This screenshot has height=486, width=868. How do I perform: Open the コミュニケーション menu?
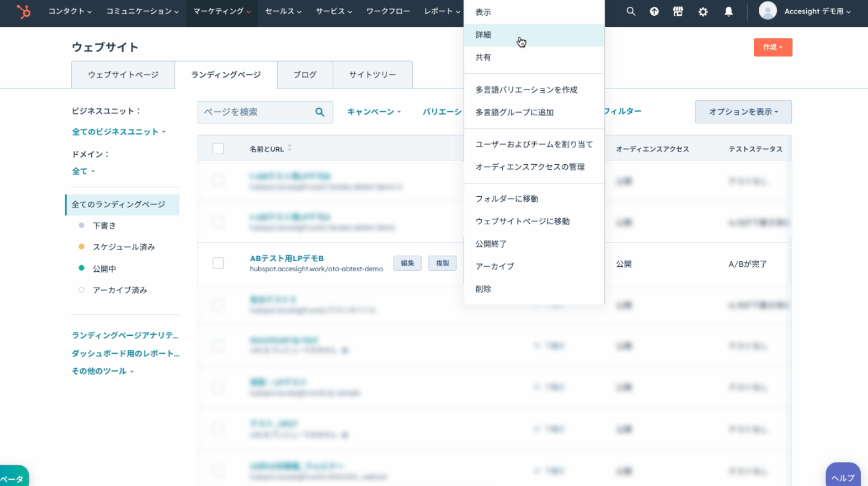pos(143,11)
